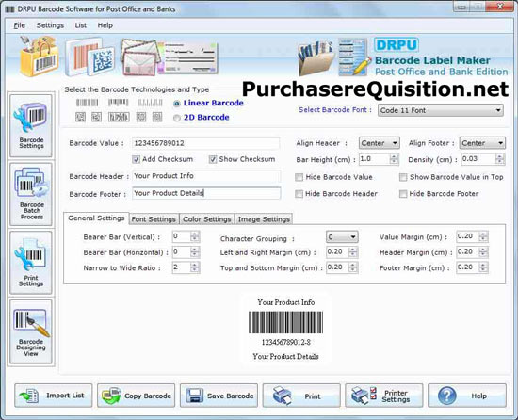Check the Hide Barcode Header option

coord(299,194)
